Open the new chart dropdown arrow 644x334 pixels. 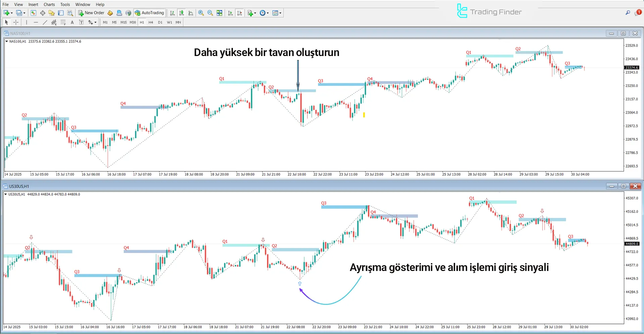pyautogui.click(x=11, y=13)
